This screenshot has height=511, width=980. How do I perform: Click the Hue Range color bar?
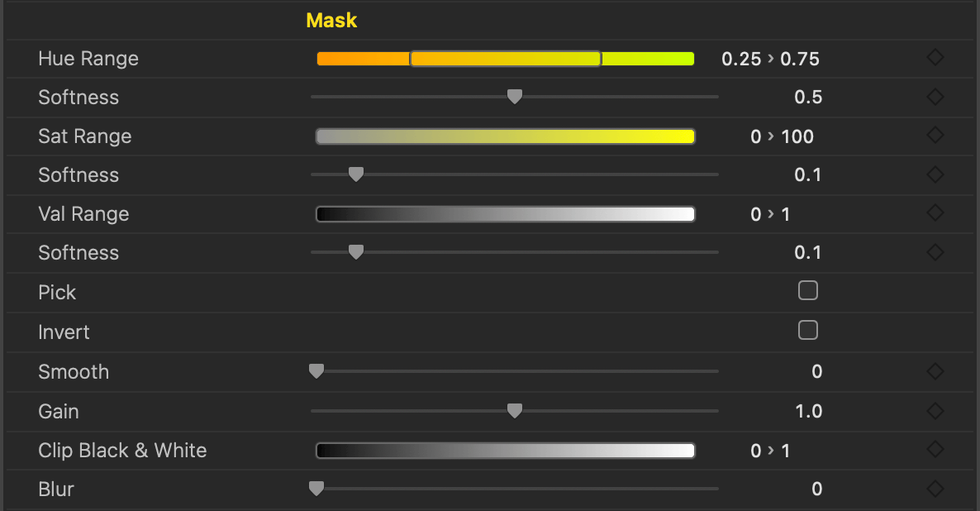click(505, 59)
